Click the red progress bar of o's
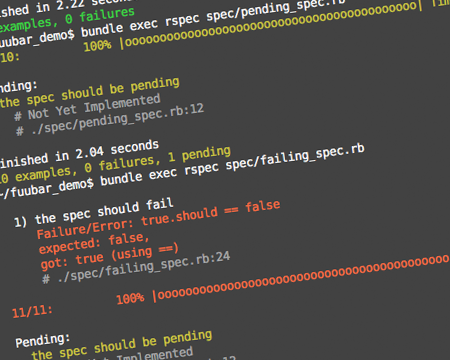 click(x=301, y=278)
